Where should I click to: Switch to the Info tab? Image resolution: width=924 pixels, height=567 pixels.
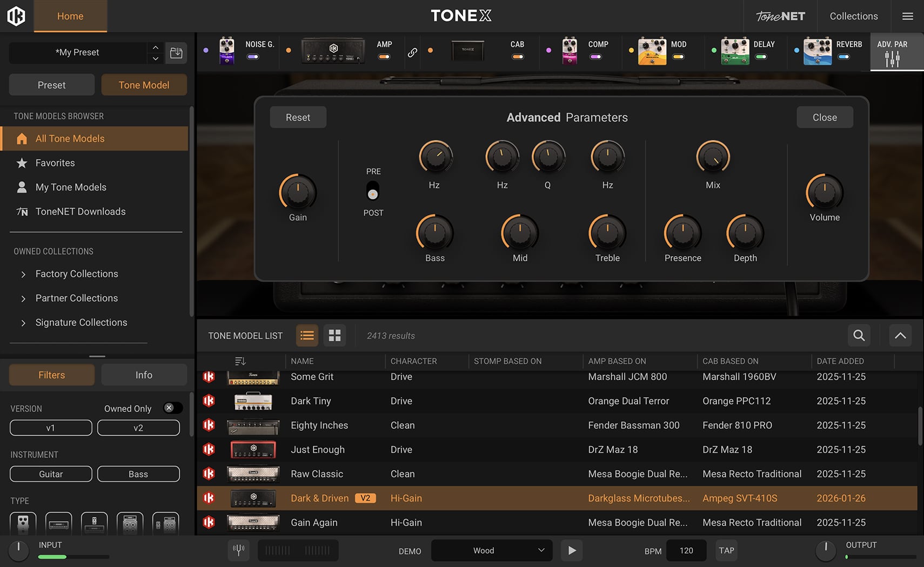click(x=144, y=375)
